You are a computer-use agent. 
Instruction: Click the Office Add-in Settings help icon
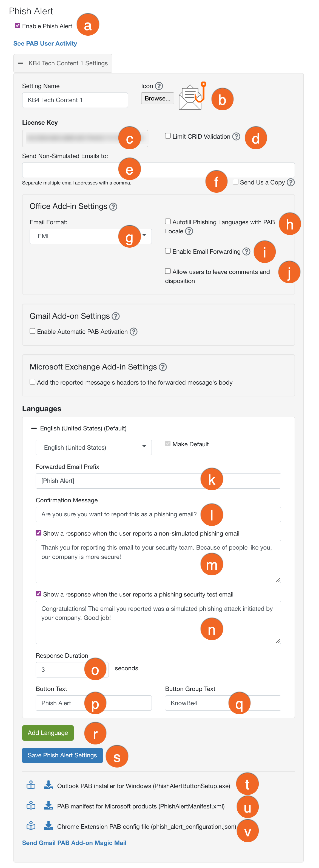[114, 206]
